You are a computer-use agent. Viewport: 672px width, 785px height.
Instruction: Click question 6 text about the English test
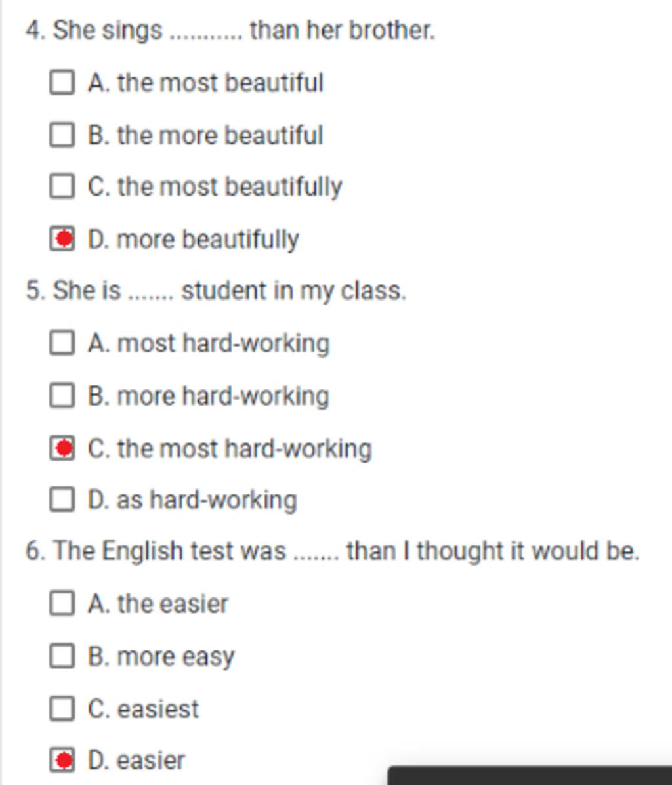332,551
